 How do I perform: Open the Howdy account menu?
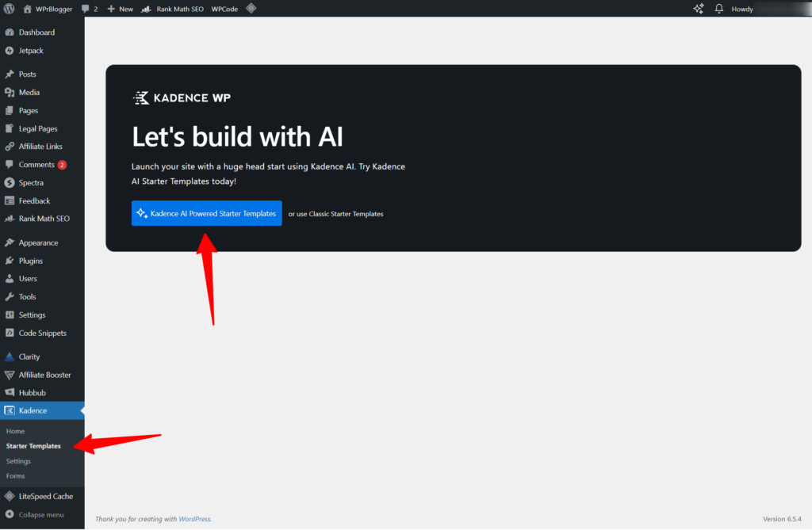pos(741,9)
